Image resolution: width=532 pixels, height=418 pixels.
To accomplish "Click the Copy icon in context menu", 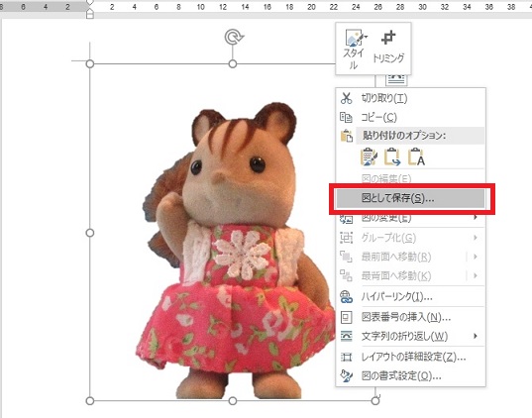I will (346, 118).
